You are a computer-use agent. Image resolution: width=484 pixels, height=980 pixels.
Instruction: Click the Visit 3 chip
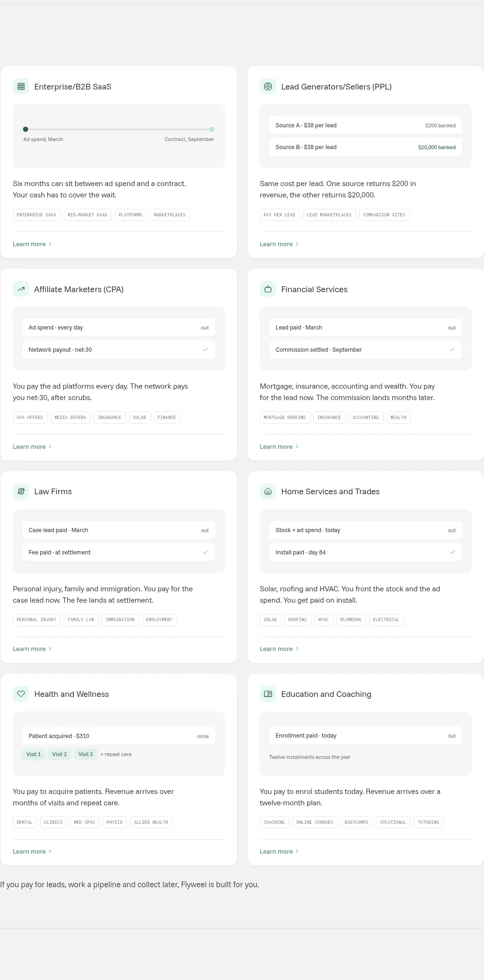[x=86, y=754]
